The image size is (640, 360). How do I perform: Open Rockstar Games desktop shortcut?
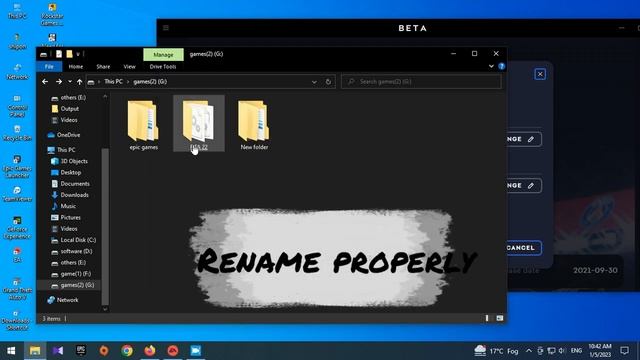click(52, 15)
